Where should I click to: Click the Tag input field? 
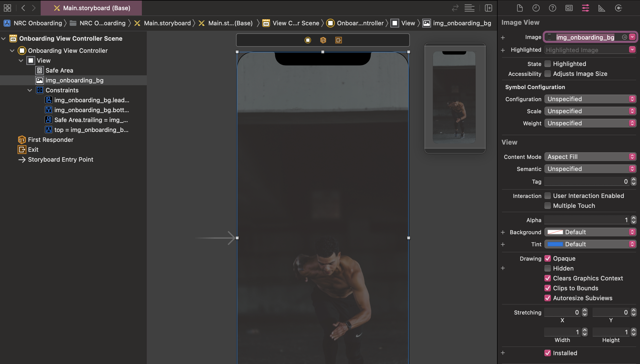pyautogui.click(x=586, y=181)
